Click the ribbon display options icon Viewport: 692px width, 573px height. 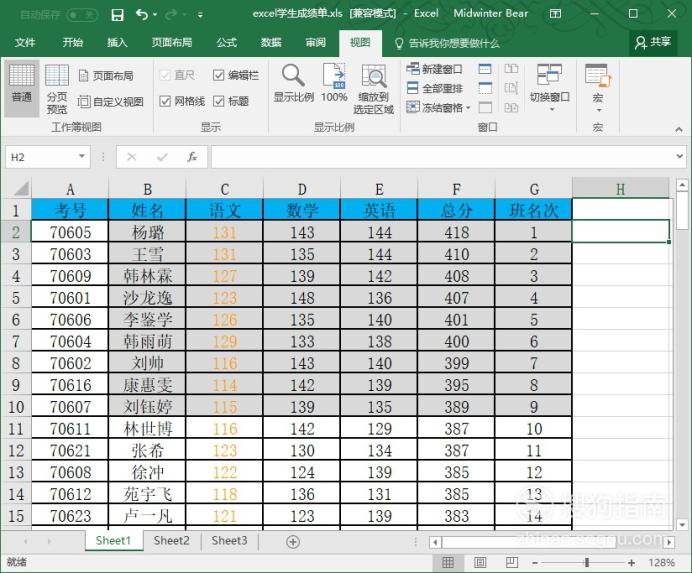pyautogui.click(x=555, y=14)
